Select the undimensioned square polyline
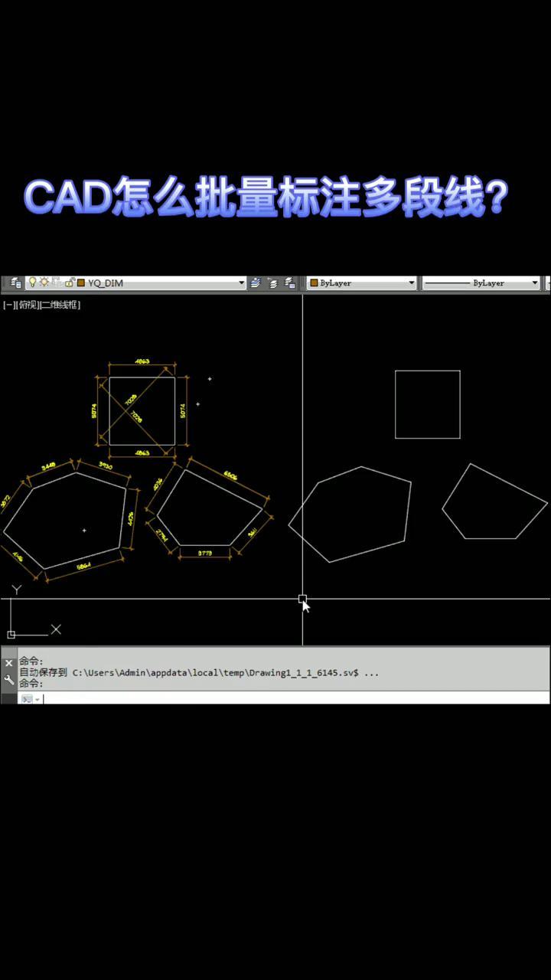The width and height of the screenshot is (551, 980). click(x=428, y=371)
